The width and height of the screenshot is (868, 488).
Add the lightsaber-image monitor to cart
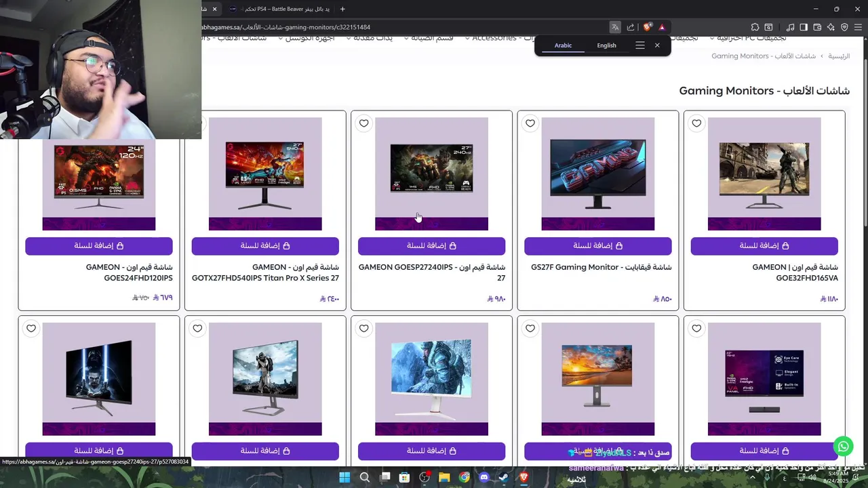(99, 451)
